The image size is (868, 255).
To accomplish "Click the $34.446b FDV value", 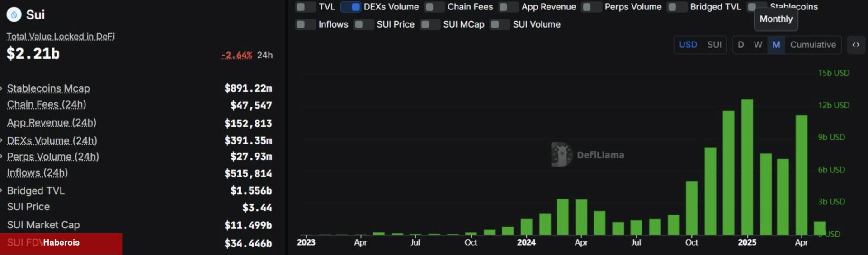I will pos(248,244).
